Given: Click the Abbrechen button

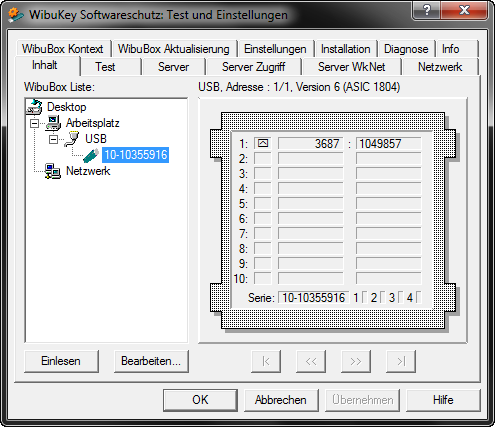Looking at the screenshot, I should tap(281, 400).
